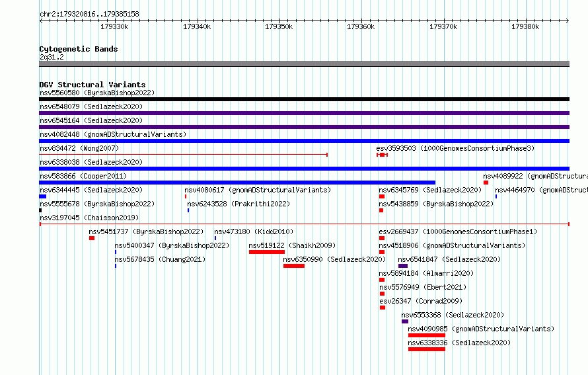Click the purple nsv6553368 variant block

pos(405,321)
